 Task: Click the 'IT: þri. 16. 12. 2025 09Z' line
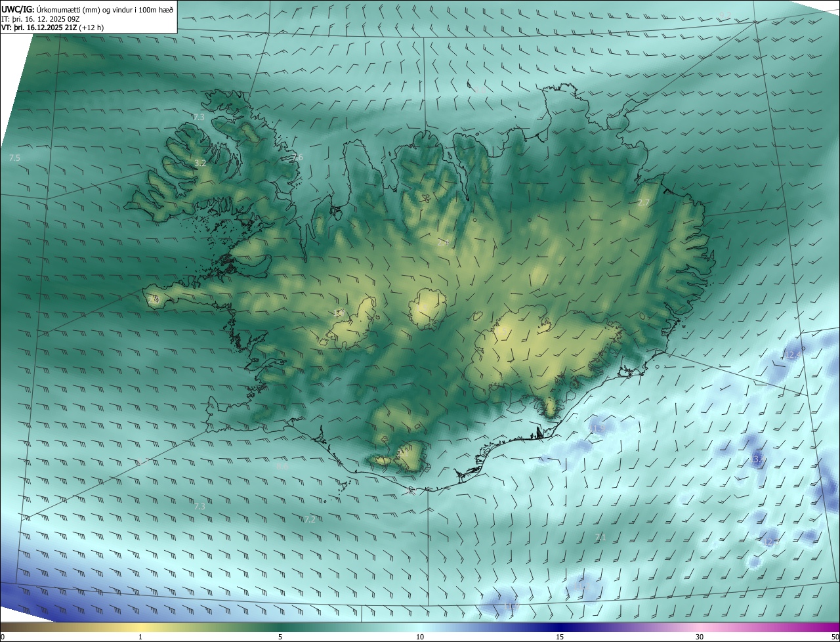click(x=41, y=18)
